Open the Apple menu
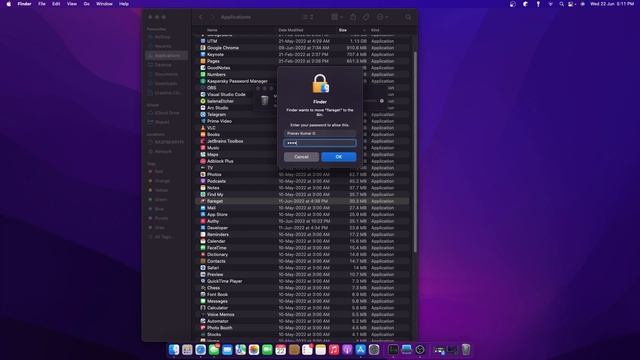The height and width of the screenshot is (360, 640). point(9,4)
